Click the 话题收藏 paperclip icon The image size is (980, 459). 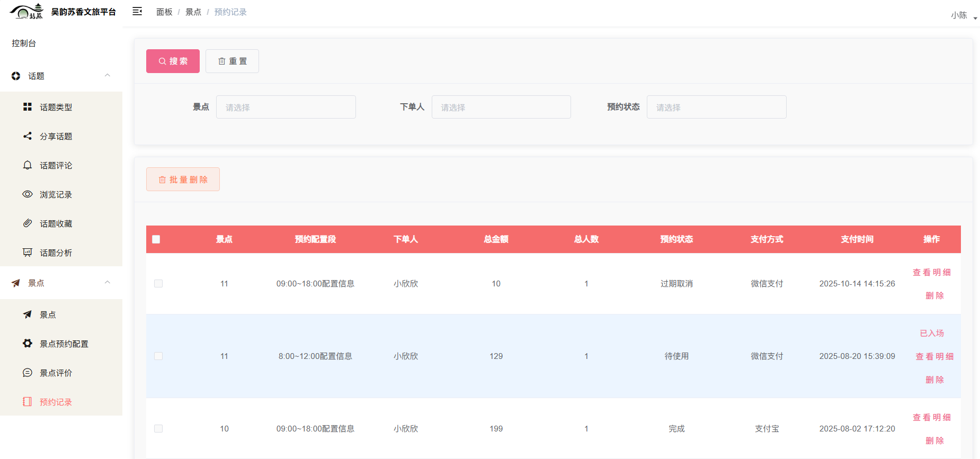coord(28,223)
